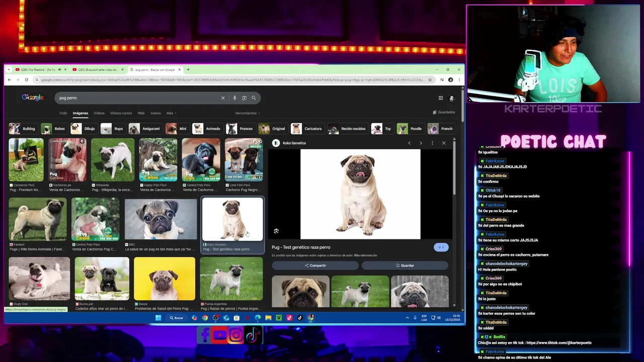
Task: Open Google Lens search by image icon
Action: click(244, 98)
